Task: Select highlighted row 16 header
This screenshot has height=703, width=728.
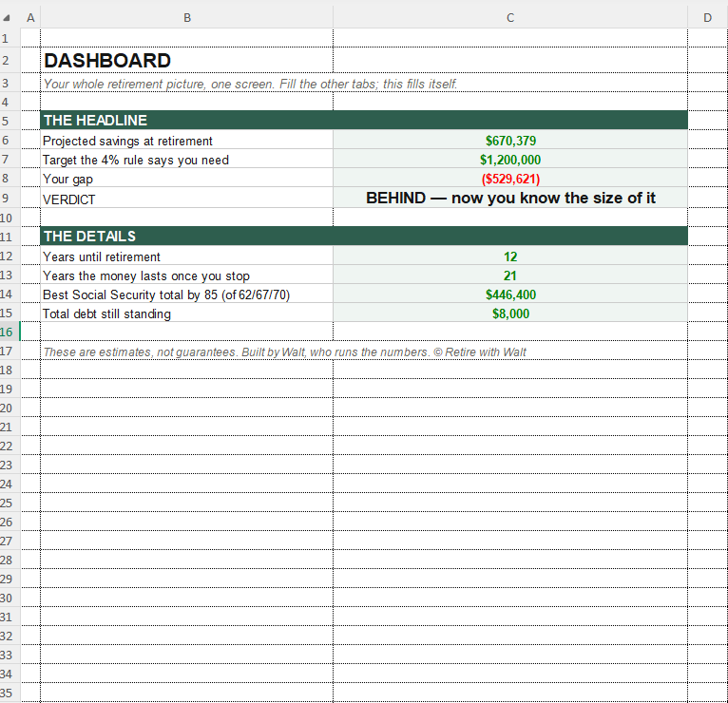Action: [10, 332]
